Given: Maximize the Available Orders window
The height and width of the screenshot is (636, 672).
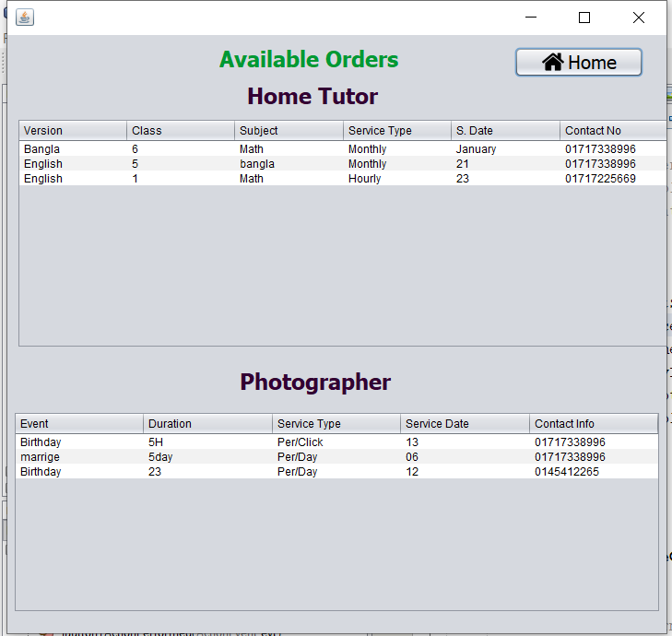Looking at the screenshot, I should coord(584,18).
